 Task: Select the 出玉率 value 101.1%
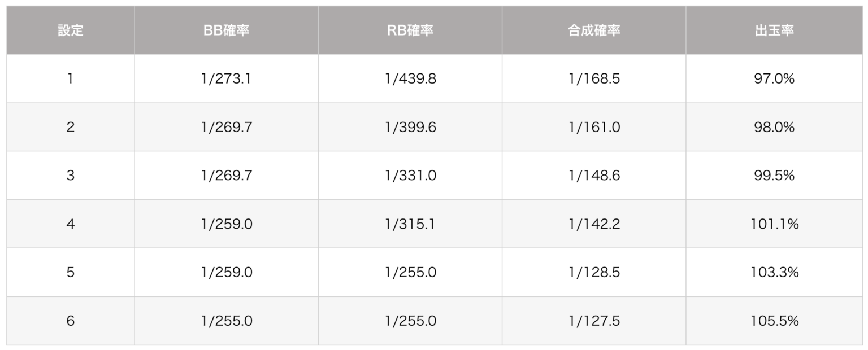[774, 224]
